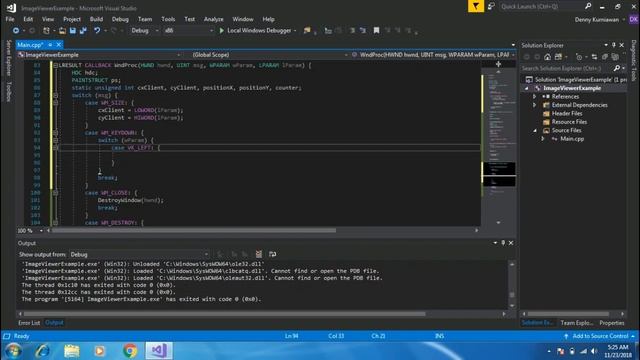
Task: Click the Find in Files toolbar icon
Action: click(x=307, y=31)
